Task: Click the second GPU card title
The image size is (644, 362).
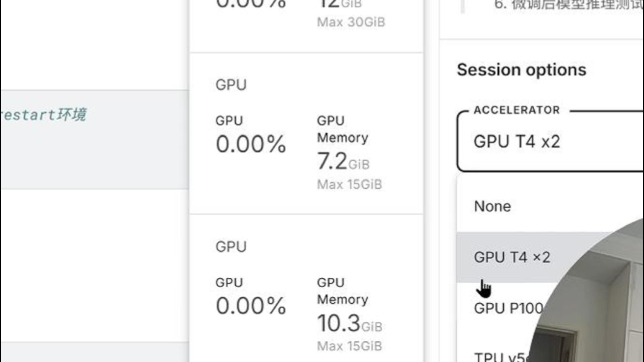Action: point(231,247)
